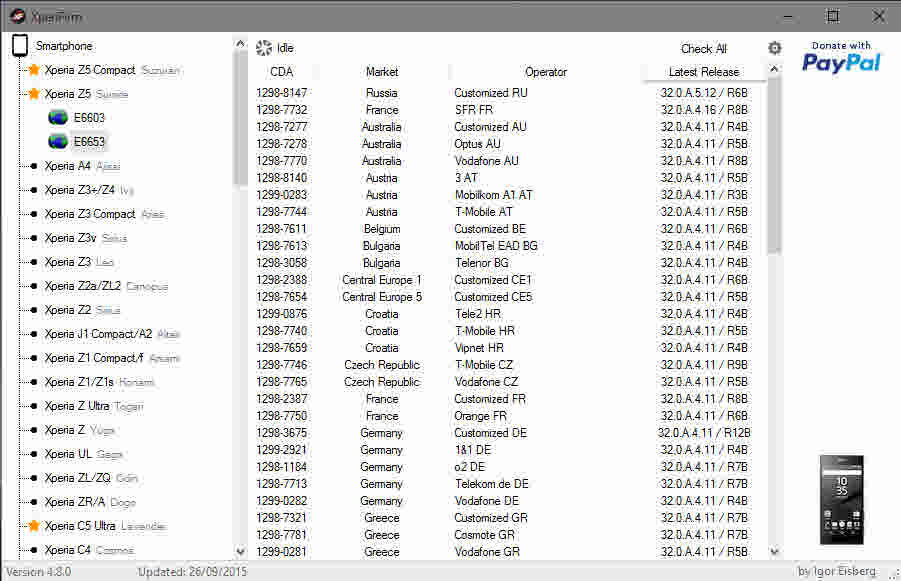Screen dimensions: 901x581
Task: Click the Orange FR operator cell
Action: pos(480,416)
